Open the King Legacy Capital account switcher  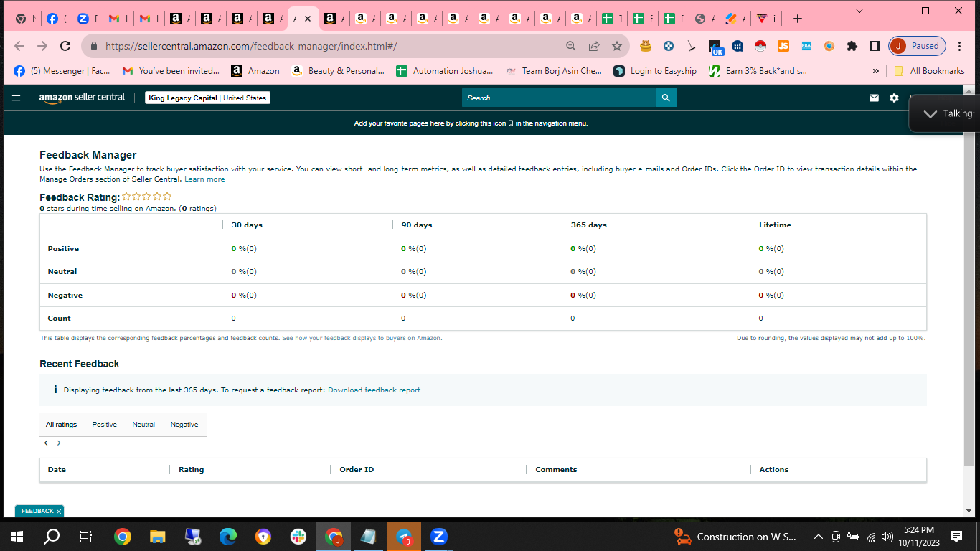(207, 98)
